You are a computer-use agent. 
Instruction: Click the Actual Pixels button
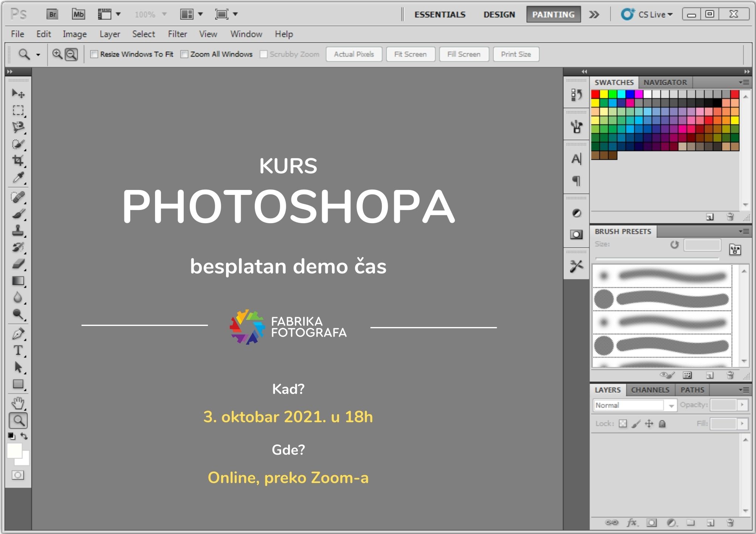click(x=354, y=54)
